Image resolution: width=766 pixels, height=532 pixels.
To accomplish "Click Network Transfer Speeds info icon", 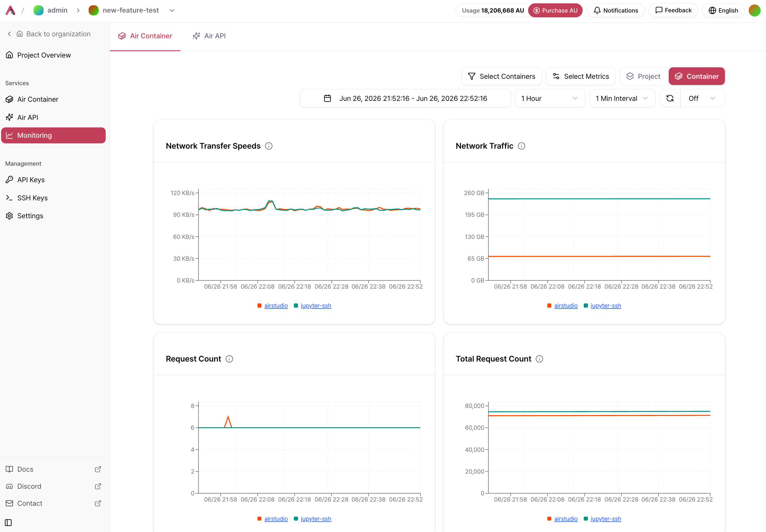I will click(269, 146).
